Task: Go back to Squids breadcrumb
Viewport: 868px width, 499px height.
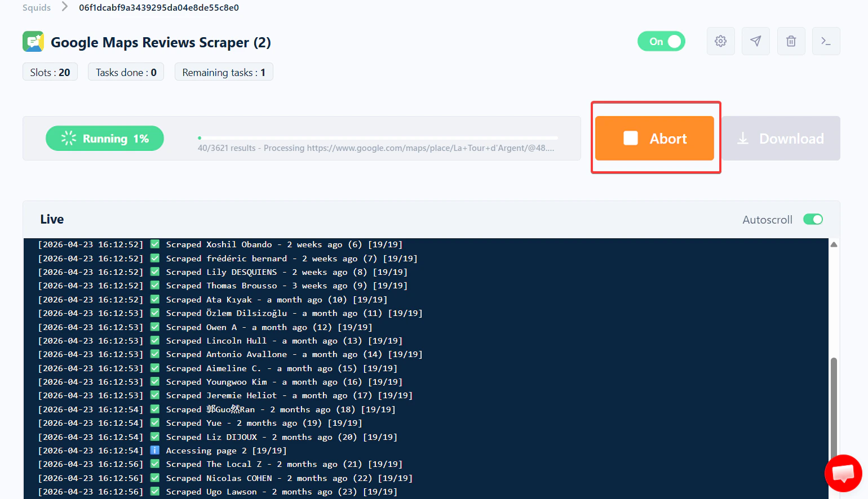Action: (x=37, y=7)
